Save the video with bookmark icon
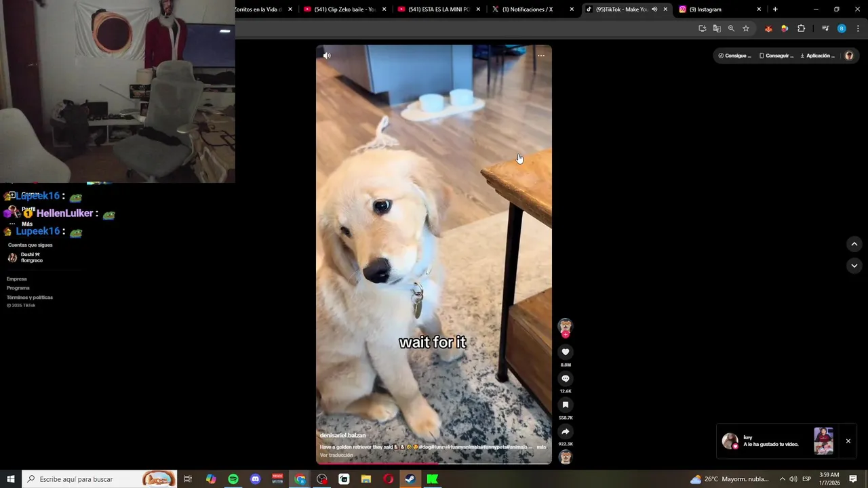Viewport: 868px width, 488px height. tap(565, 405)
